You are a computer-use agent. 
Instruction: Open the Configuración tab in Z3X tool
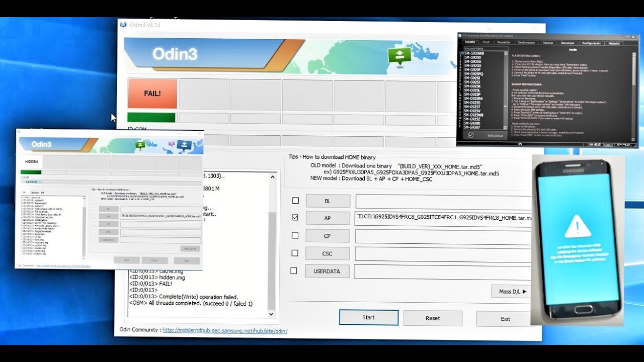[x=591, y=43]
